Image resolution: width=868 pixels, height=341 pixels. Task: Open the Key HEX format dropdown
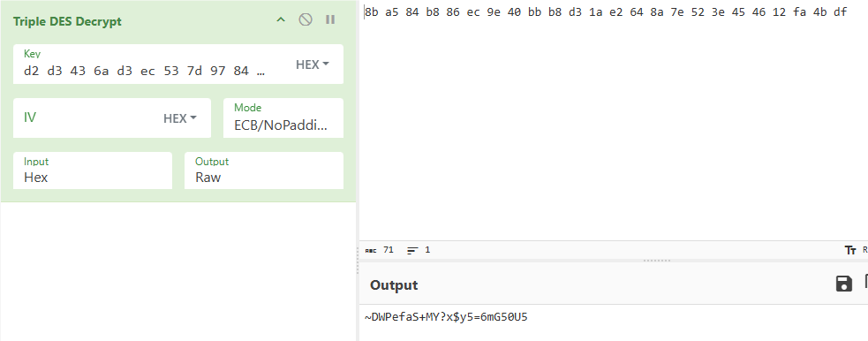(x=313, y=64)
